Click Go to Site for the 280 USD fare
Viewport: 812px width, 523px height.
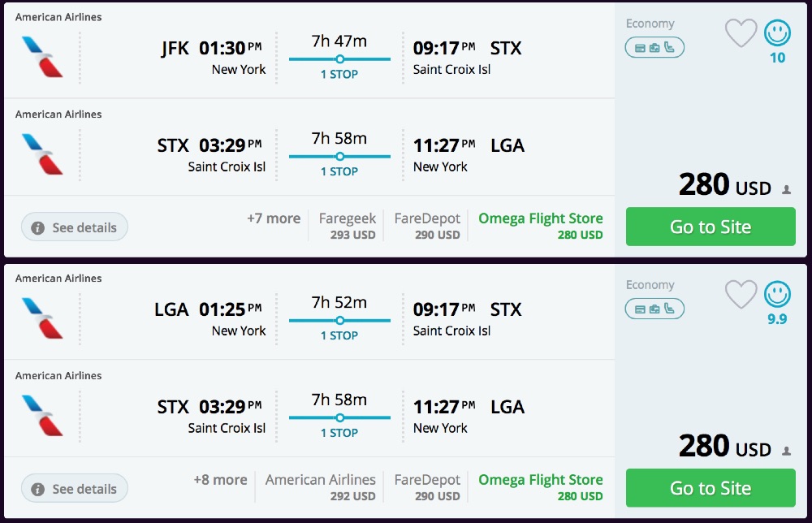710,227
